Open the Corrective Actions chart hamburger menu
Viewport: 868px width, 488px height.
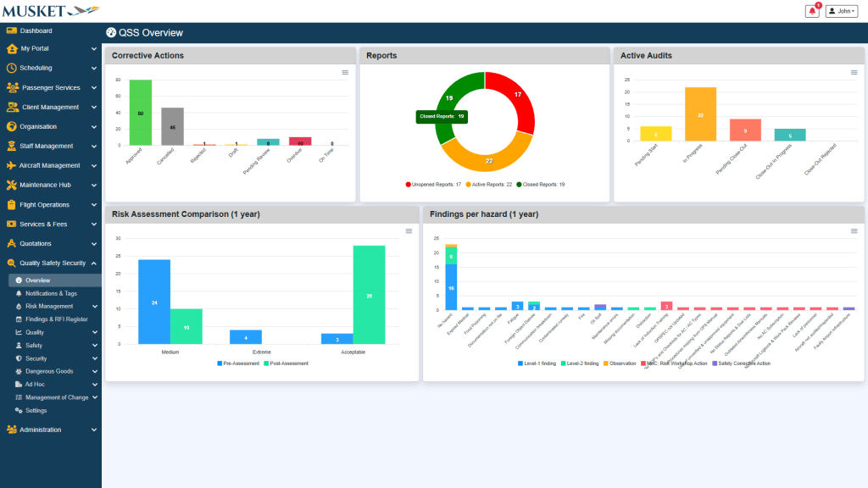coord(345,73)
